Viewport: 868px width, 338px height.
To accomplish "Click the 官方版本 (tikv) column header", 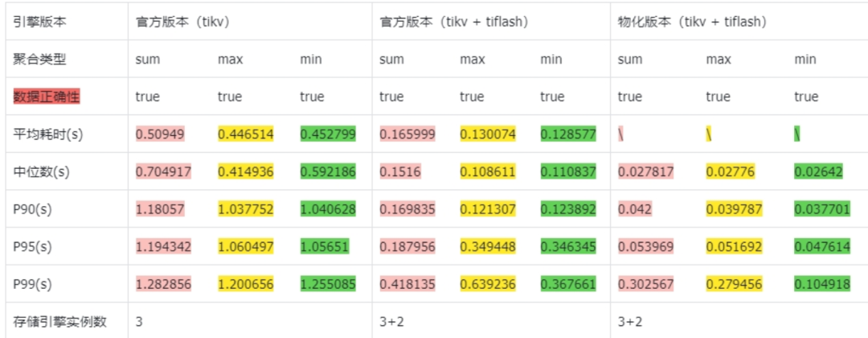I will point(183,22).
